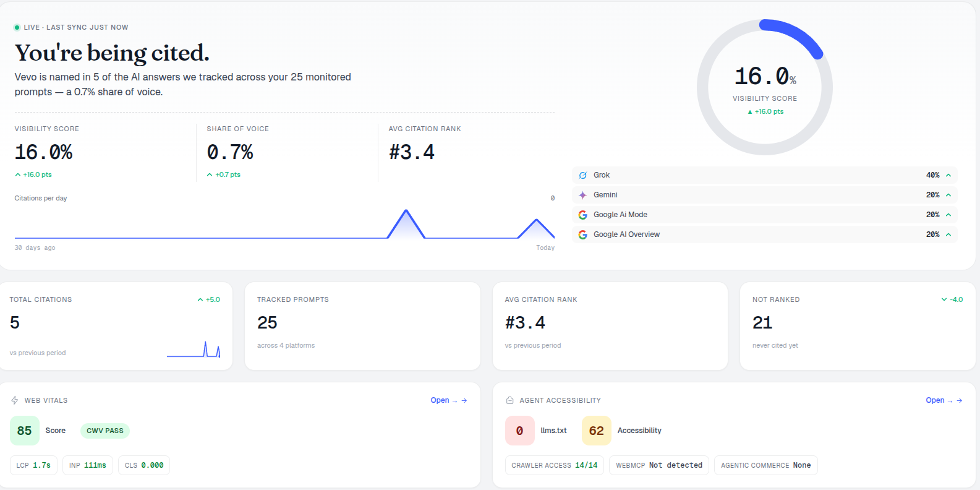The image size is (980, 490).
Task: Click the Grok logo icon
Action: click(x=582, y=175)
